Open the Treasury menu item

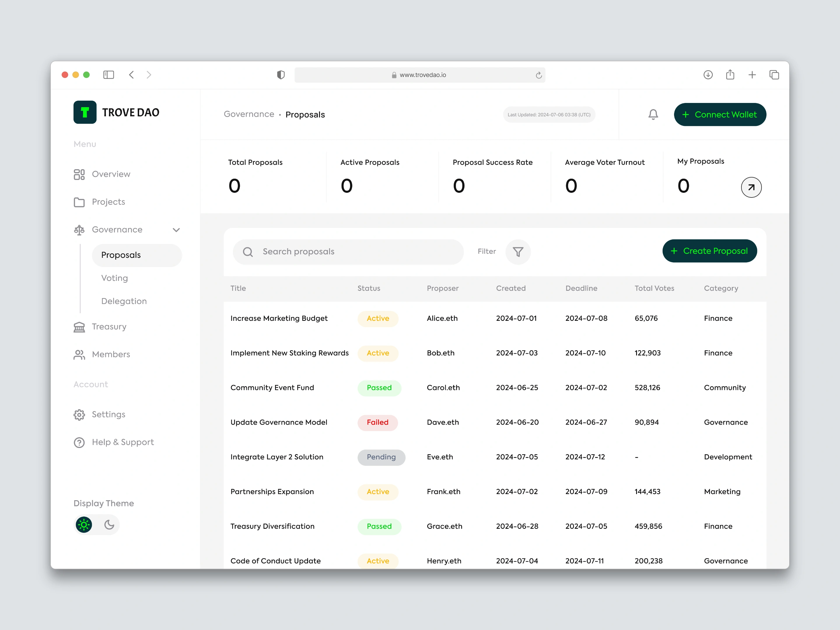[109, 327]
